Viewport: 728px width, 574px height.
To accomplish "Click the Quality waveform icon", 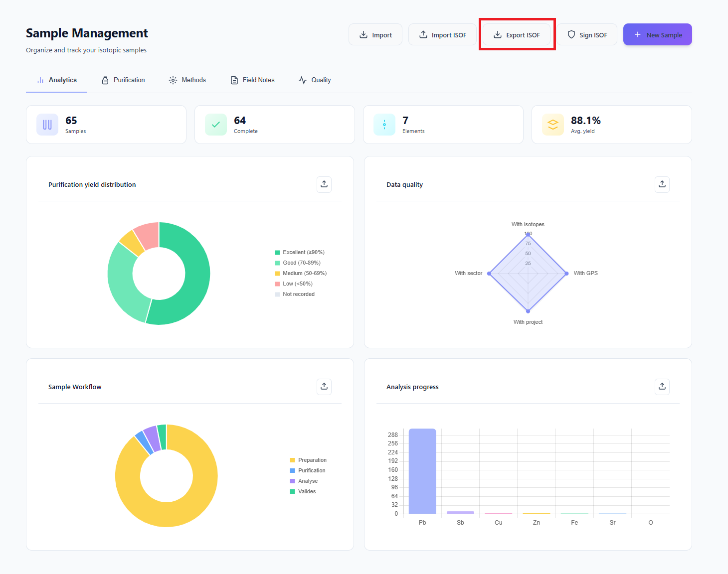I will 302,80.
